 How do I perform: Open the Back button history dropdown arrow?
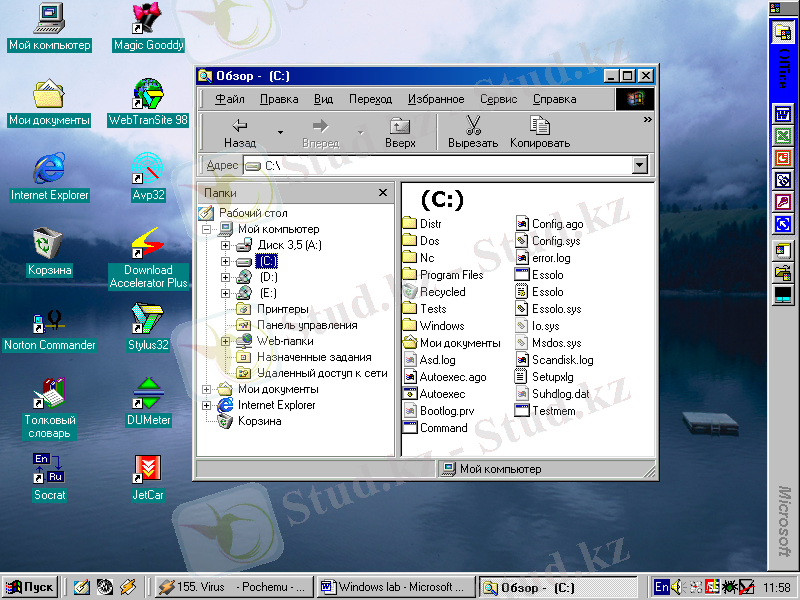pyautogui.click(x=281, y=132)
